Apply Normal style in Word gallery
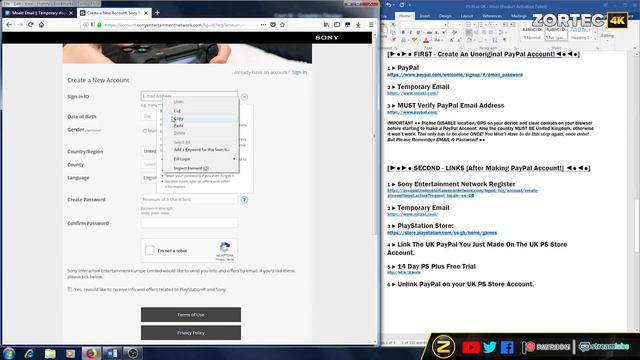 (532, 33)
